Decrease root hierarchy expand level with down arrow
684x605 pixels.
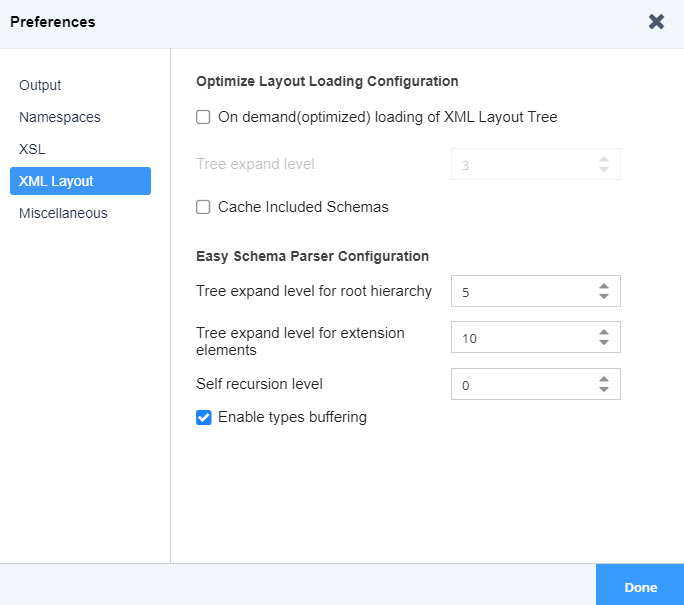(603, 296)
